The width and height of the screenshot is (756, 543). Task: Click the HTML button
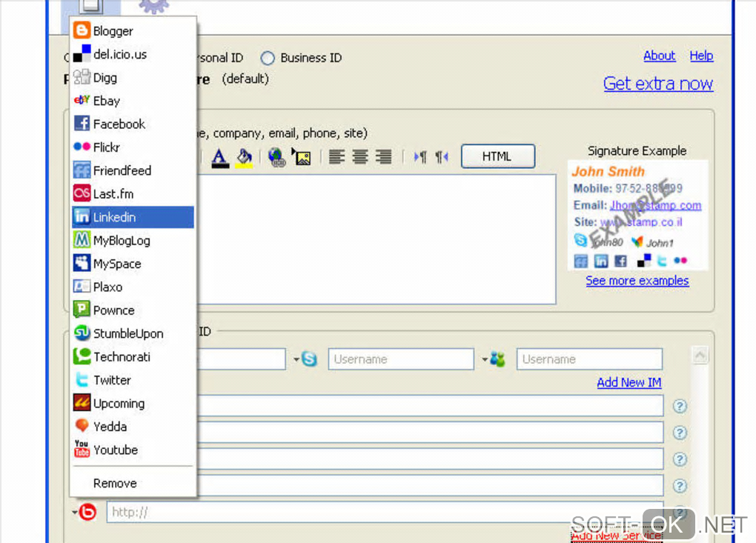(497, 156)
